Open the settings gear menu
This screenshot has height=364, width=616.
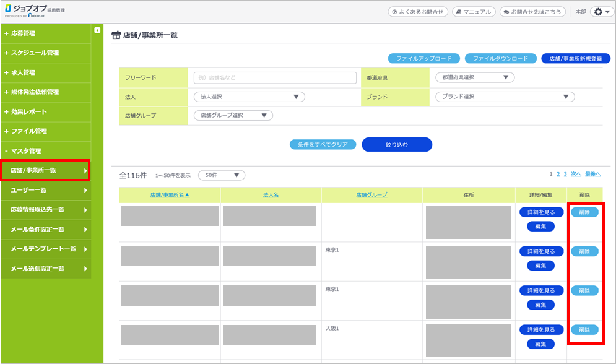[601, 12]
